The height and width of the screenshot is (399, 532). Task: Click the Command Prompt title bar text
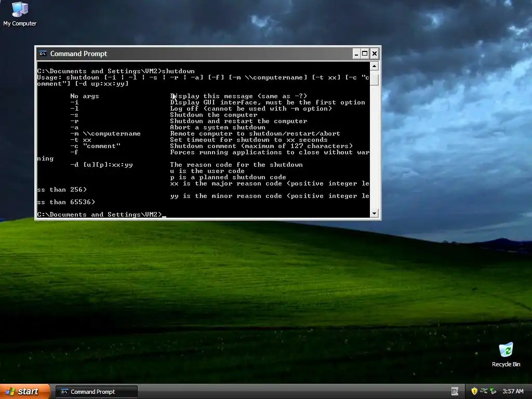click(79, 54)
